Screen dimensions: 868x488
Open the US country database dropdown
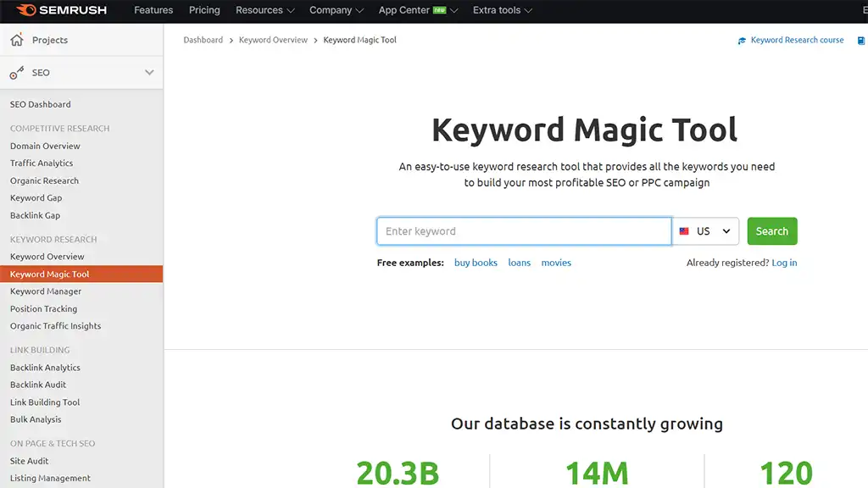click(705, 231)
